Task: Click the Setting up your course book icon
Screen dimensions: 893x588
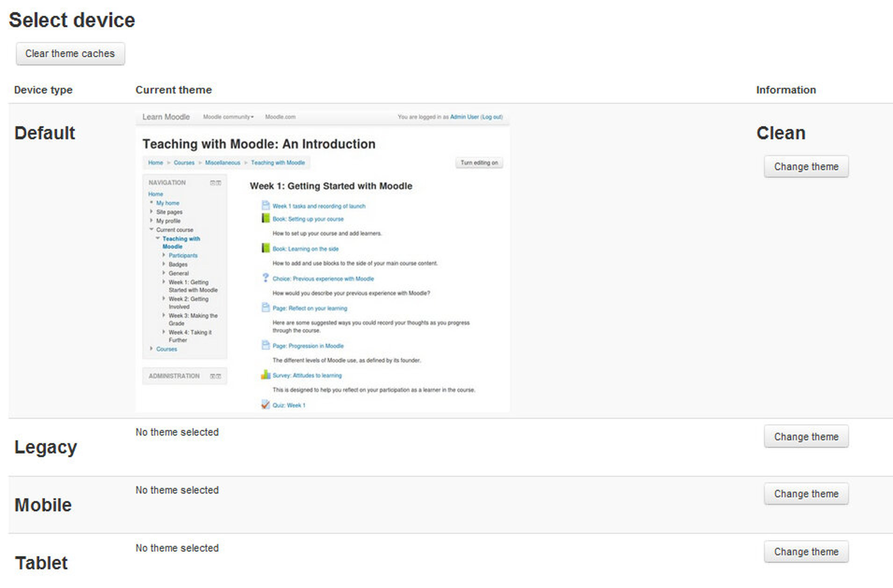Action: tap(265, 218)
